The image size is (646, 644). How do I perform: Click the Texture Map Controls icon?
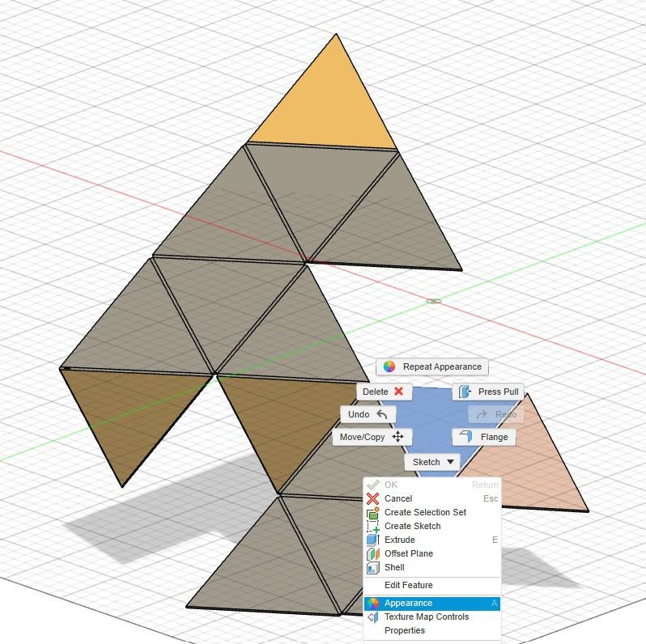[x=373, y=616]
